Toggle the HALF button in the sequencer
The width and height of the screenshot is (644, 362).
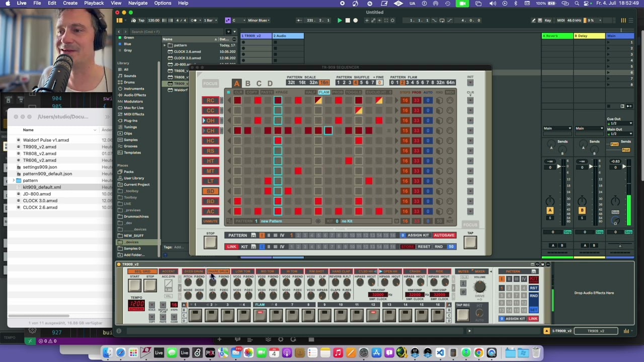[x=311, y=93]
